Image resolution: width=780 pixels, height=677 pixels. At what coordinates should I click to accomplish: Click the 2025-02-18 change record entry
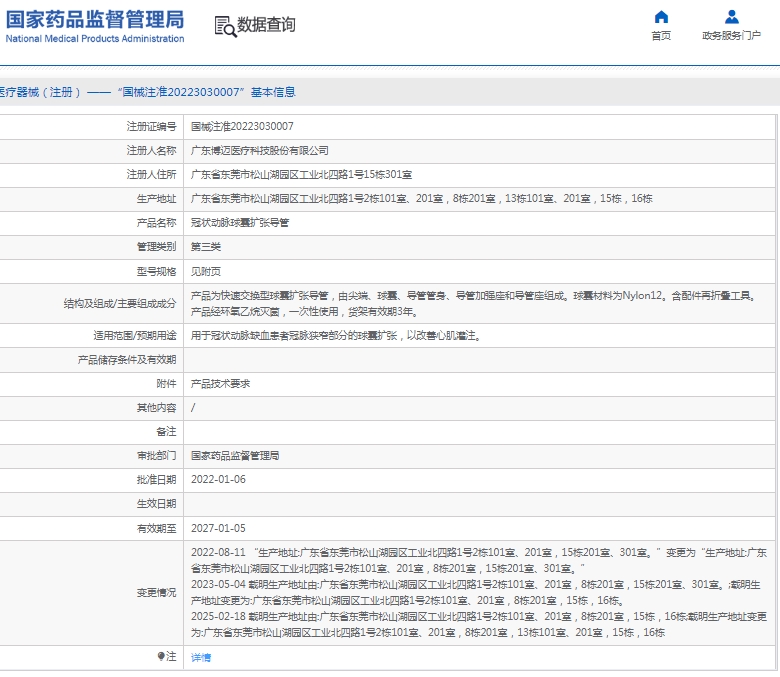coord(479,624)
